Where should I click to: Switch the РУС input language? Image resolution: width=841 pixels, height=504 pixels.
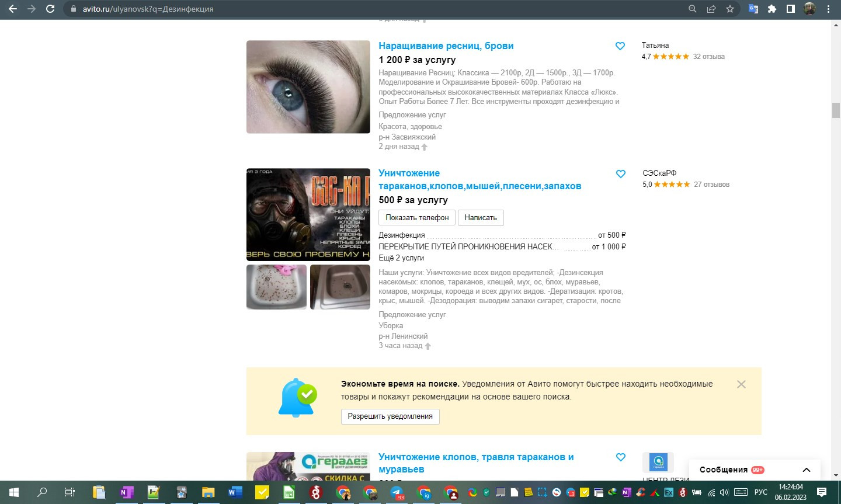click(x=760, y=492)
